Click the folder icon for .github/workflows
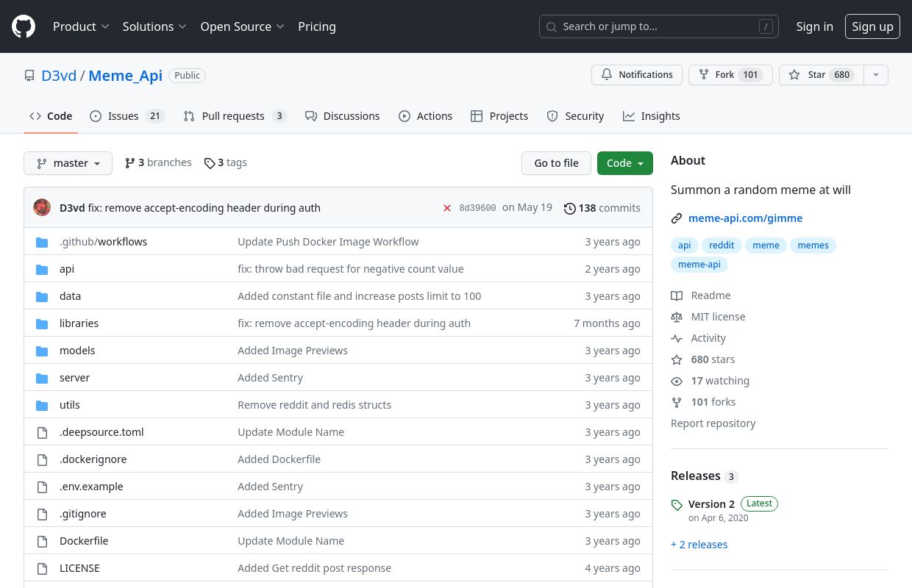This screenshot has width=912, height=588. pos(42,242)
